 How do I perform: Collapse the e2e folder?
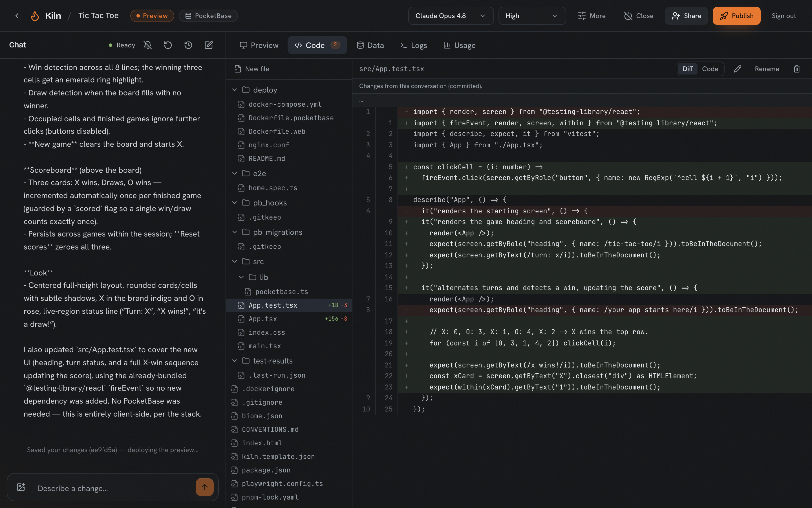[235, 173]
